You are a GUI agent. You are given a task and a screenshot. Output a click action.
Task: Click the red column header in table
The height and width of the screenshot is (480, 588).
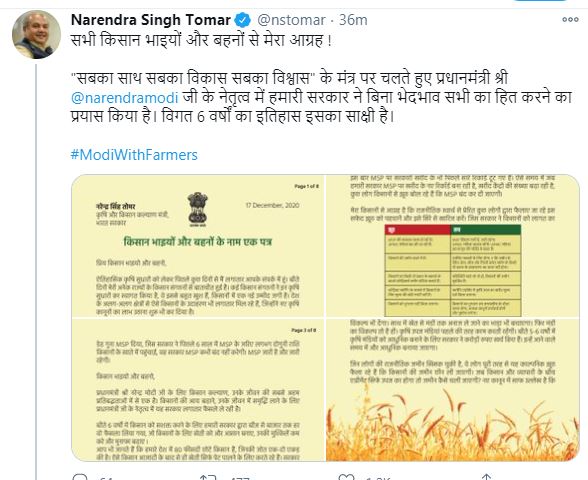tap(418, 230)
